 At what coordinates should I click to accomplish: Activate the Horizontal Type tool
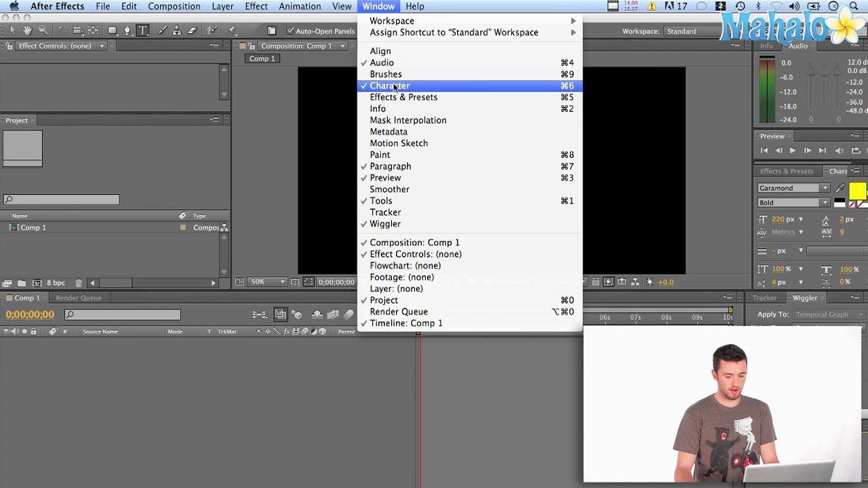[143, 30]
